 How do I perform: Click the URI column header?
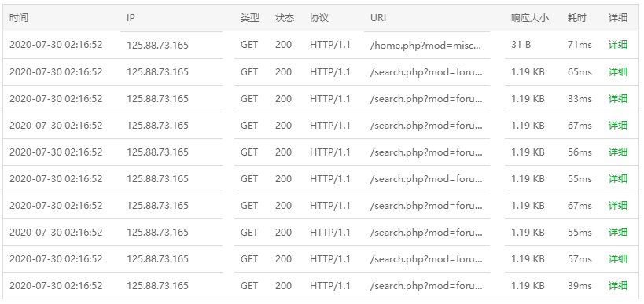(378, 18)
